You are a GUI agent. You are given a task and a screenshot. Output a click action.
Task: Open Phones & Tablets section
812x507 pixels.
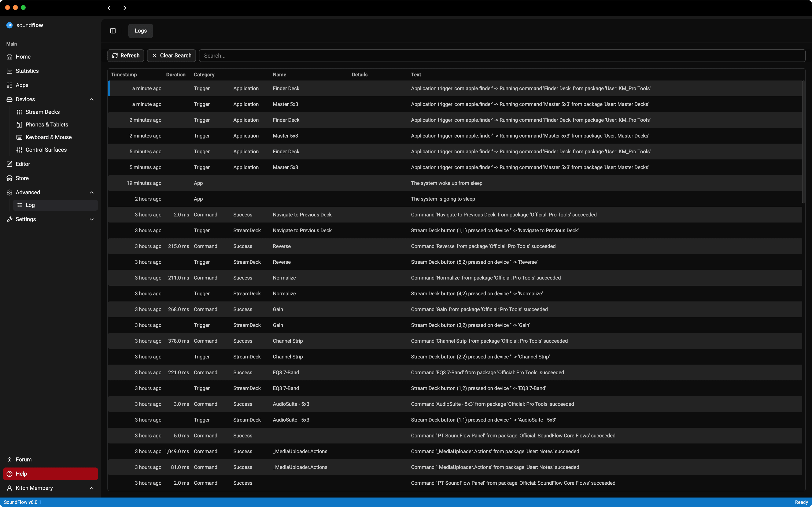(x=47, y=124)
